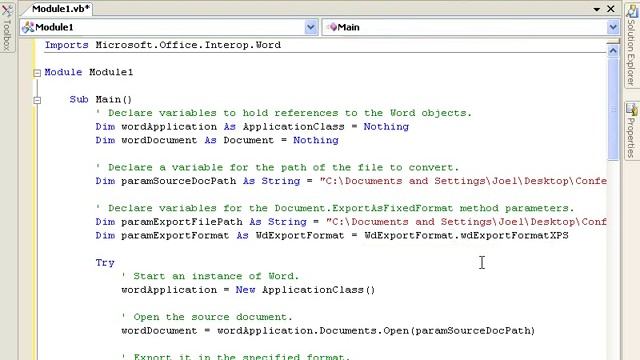Click the Solution Explorer icon
This screenshot has height=360, width=640.
(x=632, y=11)
